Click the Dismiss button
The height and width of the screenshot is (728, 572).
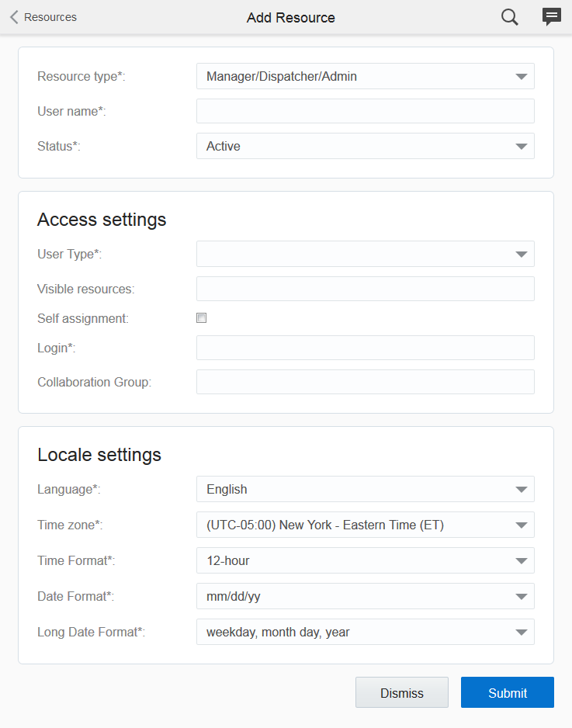pyautogui.click(x=401, y=693)
